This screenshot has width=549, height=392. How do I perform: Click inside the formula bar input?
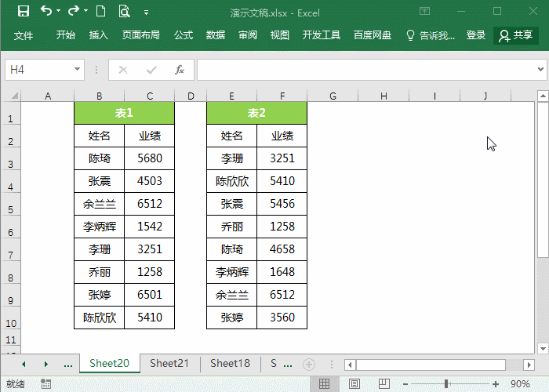point(366,70)
